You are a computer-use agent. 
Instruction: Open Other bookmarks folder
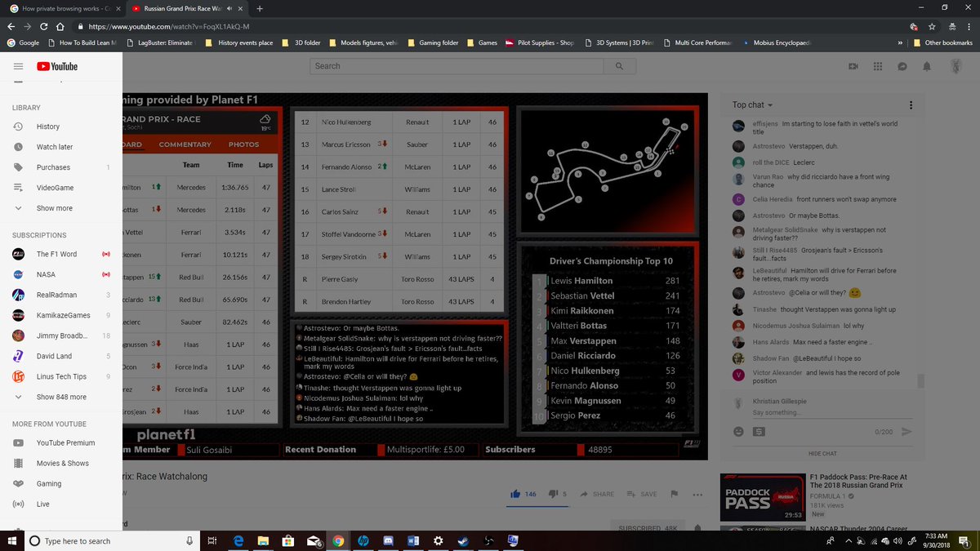pos(942,42)
